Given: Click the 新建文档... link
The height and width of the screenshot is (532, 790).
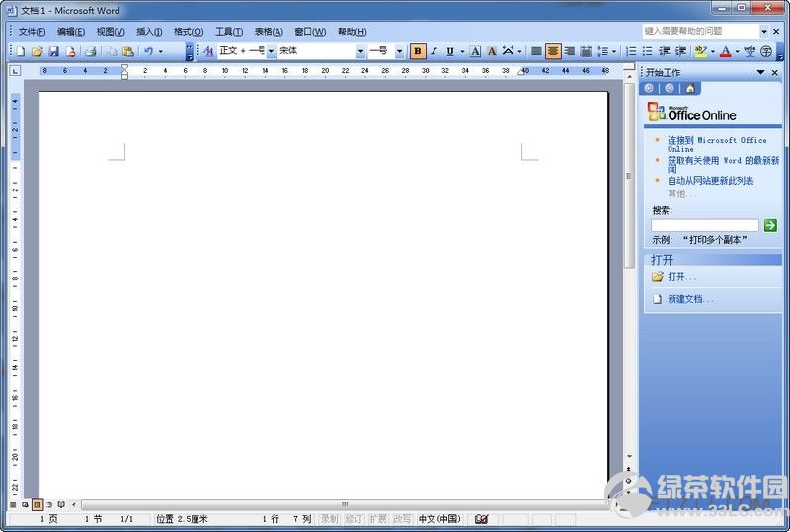Looking at the screenshot, I should pos(690,299).
